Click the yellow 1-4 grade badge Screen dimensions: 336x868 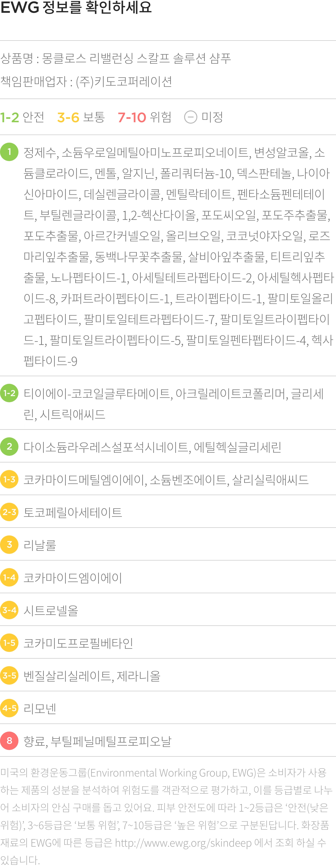click(x=9, y=577)
